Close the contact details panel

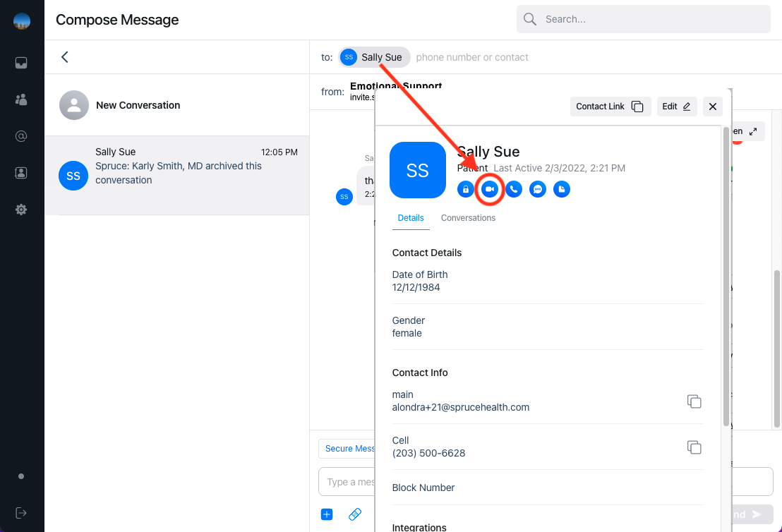713,107
